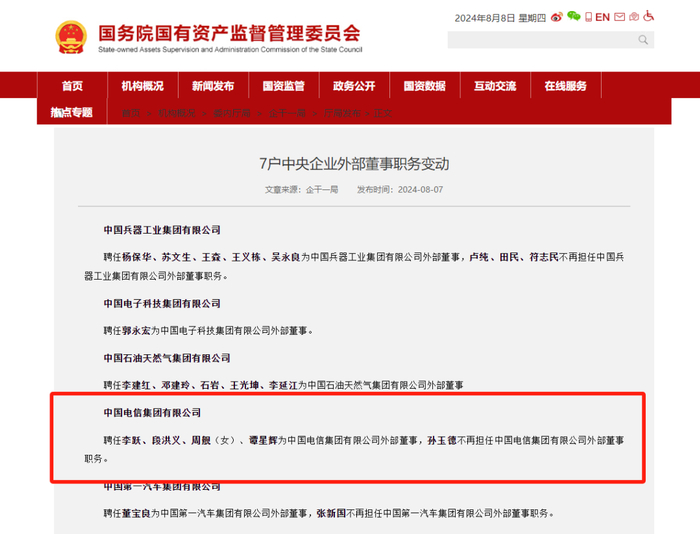Open the 热点专题 navigation item
The height and width of the screenshot is (534, 700).
point(71,112)
